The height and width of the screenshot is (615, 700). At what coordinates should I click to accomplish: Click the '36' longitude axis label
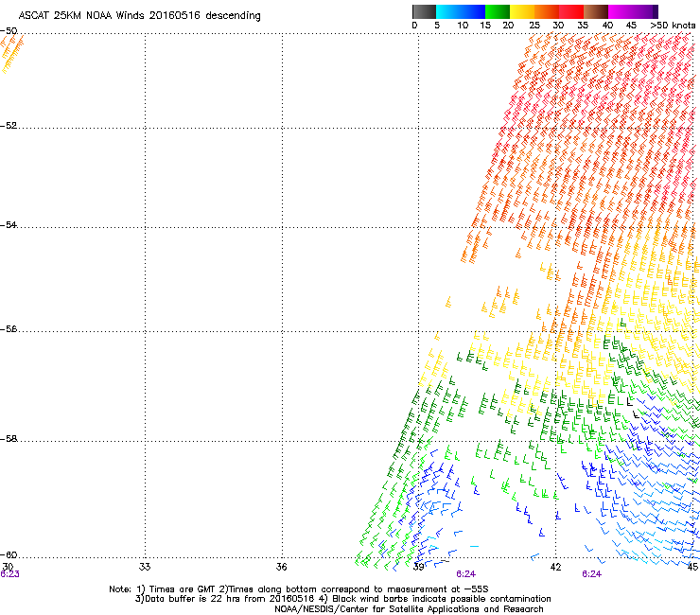pos(281,567)
